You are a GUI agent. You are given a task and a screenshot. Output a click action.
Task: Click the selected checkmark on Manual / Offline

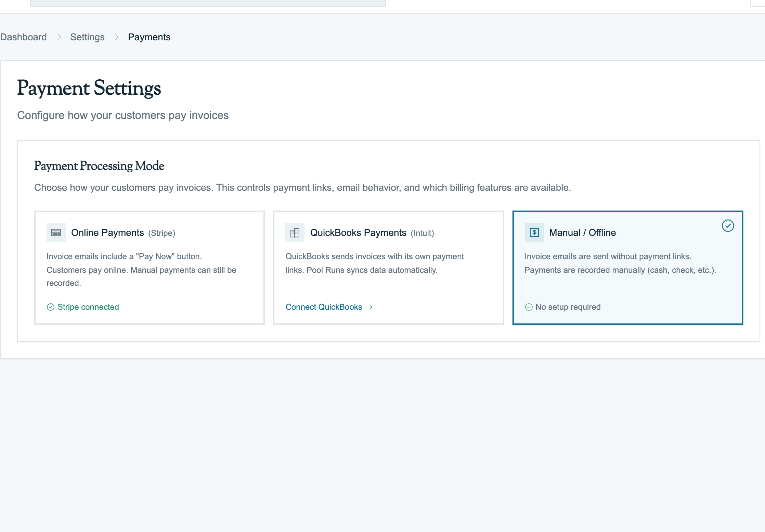[728, 226]
